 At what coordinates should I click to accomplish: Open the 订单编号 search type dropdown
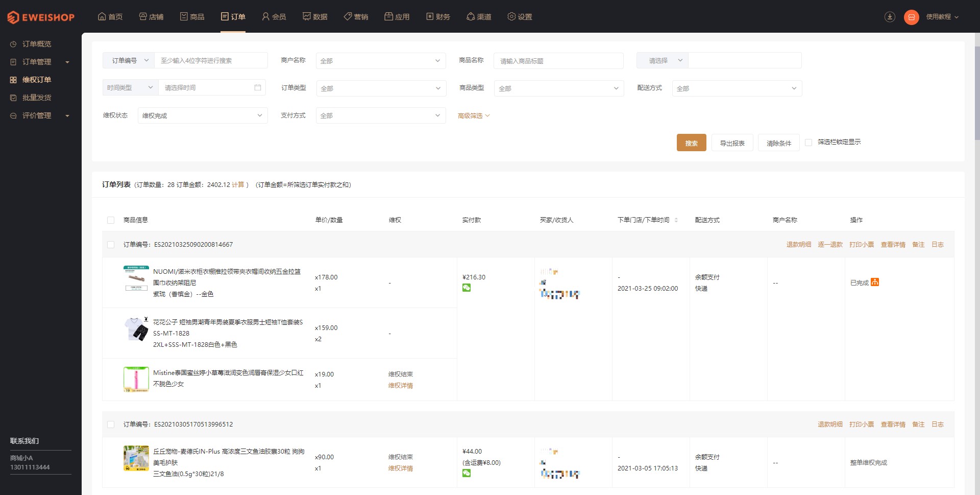pos(129,60)
